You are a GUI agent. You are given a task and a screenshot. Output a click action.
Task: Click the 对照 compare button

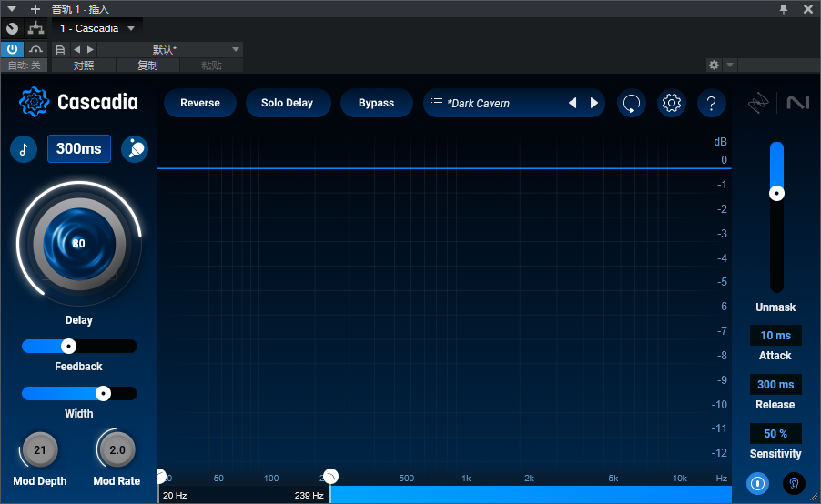(83, 66)
